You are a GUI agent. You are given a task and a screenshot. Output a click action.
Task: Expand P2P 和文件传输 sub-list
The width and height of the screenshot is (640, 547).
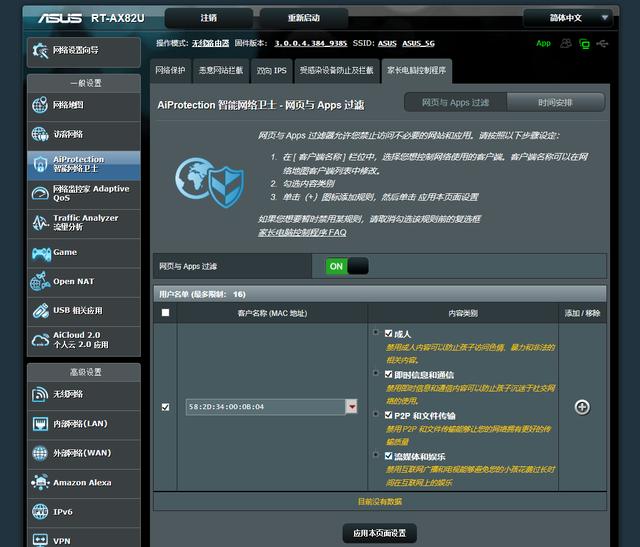point(376,414)
